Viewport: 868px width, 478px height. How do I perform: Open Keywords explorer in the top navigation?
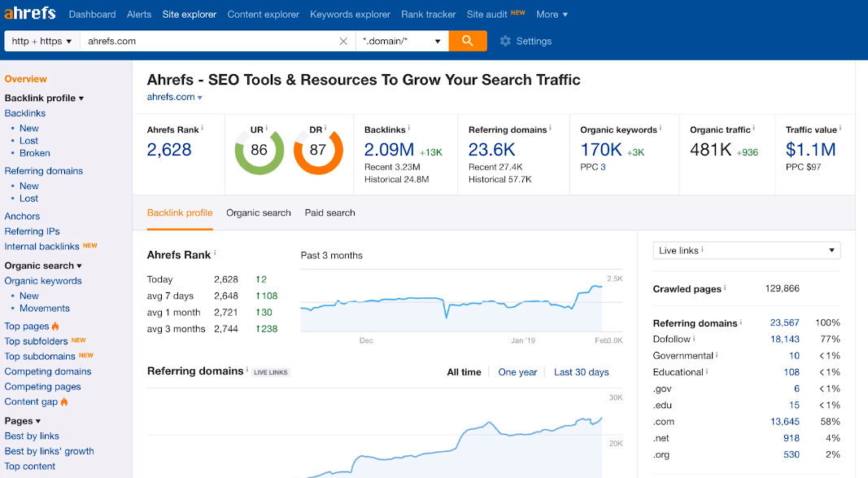(350, 15)
